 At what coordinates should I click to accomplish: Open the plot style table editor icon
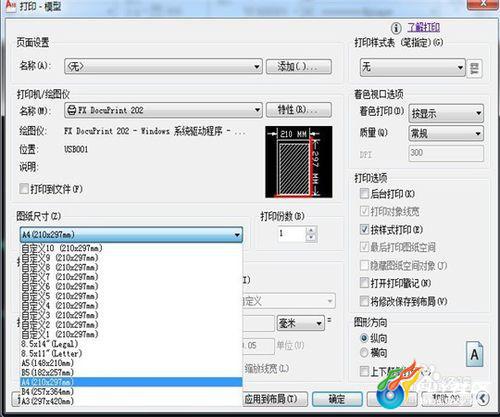[474, 68]
